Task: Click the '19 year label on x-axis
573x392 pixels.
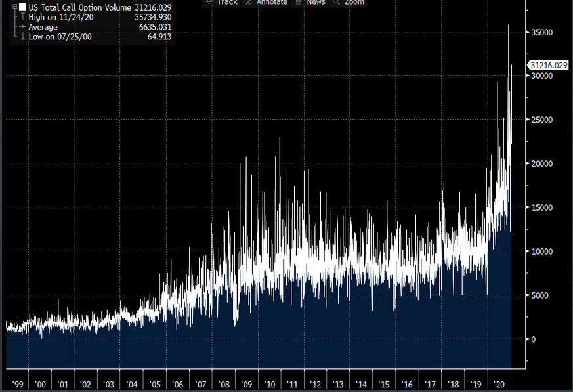Action: click(476, 385)
